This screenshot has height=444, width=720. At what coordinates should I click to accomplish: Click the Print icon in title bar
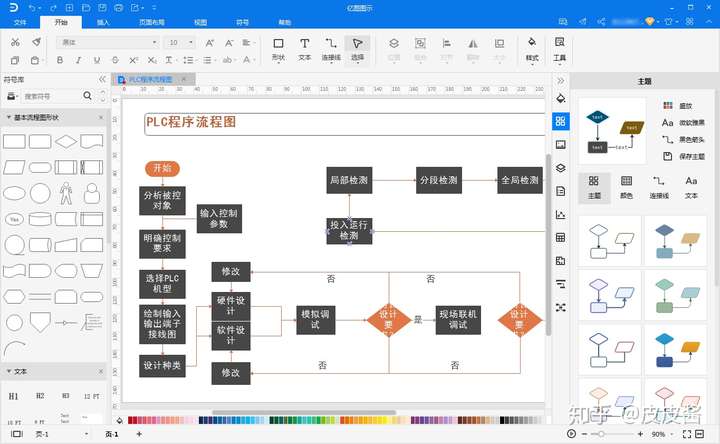click(x=118, y=8)
